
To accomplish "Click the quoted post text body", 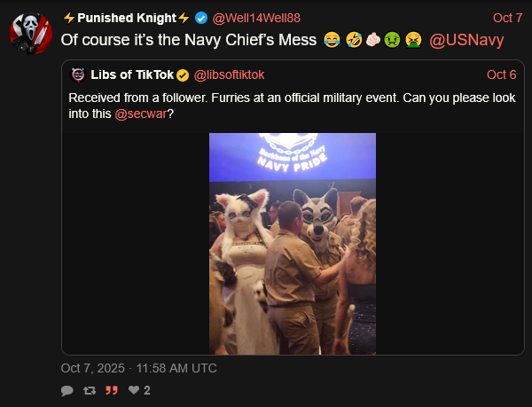I will click(x=292, y=106).
